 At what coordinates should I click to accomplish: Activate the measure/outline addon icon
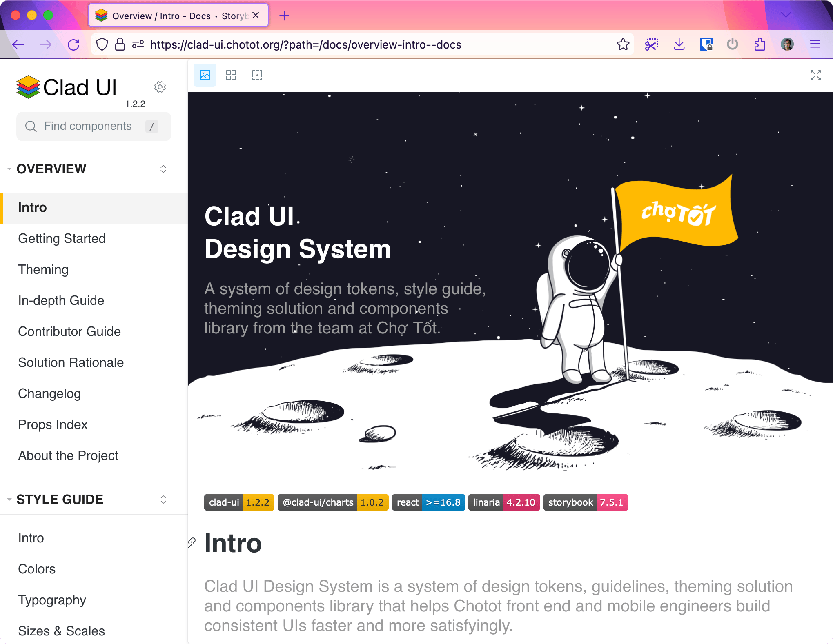click(x=257, y=75)
